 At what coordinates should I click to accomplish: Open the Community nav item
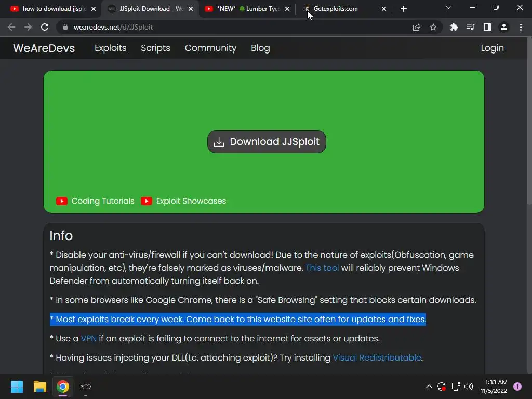[x=210, y=48]
